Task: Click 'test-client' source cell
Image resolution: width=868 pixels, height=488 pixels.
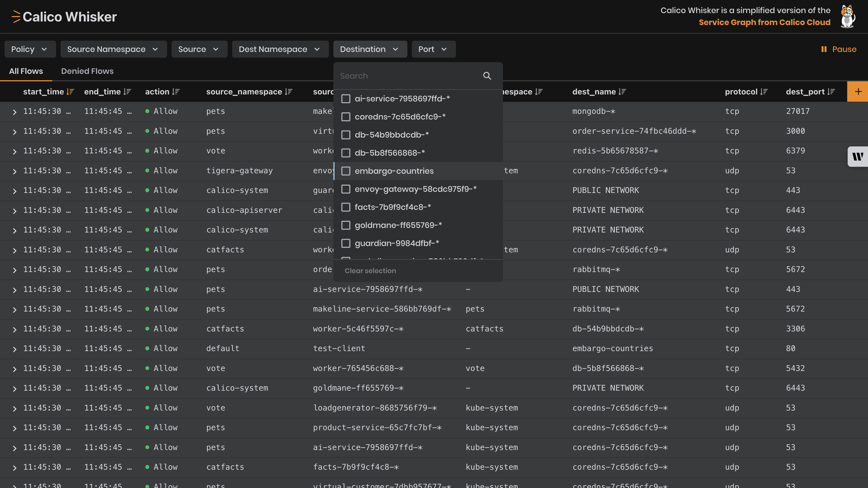Action: tap(339, 348)
